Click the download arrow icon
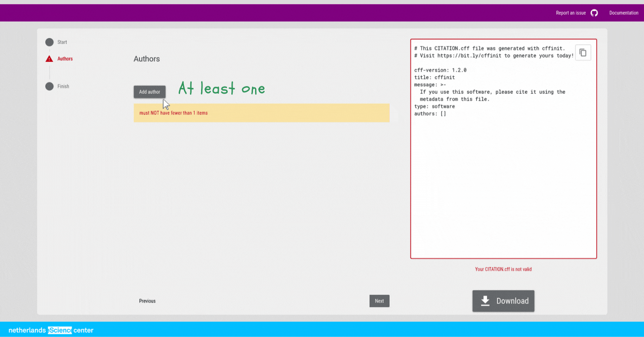Viewport: 644px width, 337px height. coord(485,301)
